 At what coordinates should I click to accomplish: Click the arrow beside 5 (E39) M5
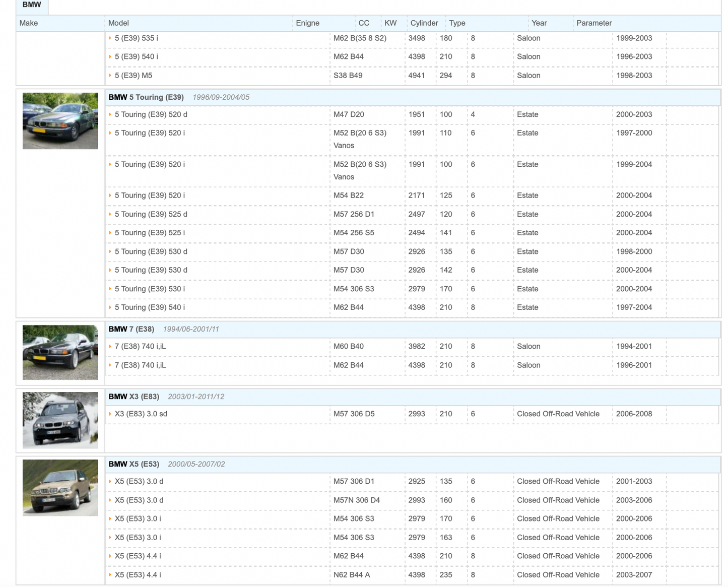(x=110, y=76)
